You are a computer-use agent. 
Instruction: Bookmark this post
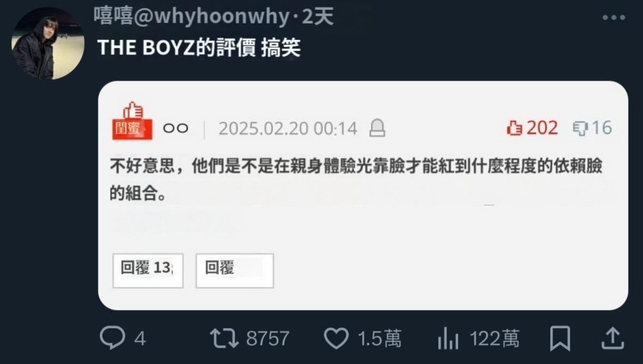point(560,338)
